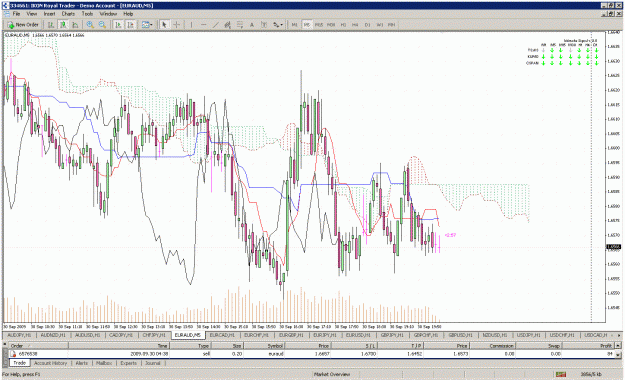The image size is (625, 380).
Task: Switch to the AUDJPY,H1 chart tab
Action: coord(20,335)
